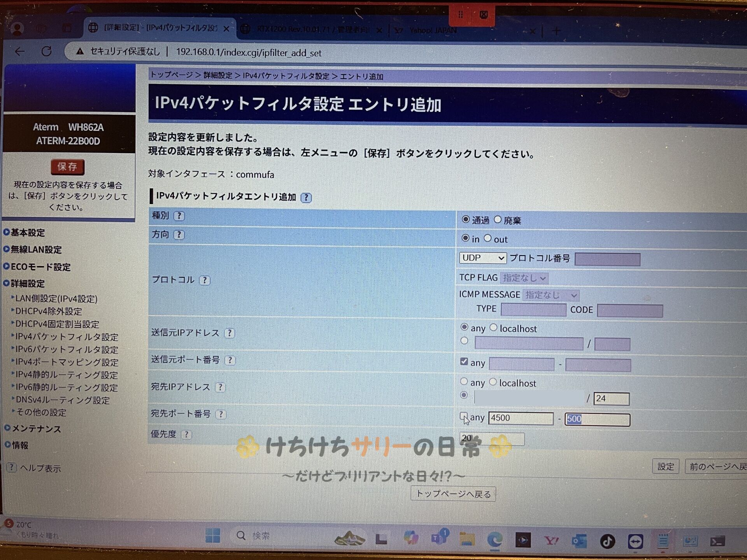Reload the page with browser refresh icon
Screen dimensions: 747x560
point(47,51)
